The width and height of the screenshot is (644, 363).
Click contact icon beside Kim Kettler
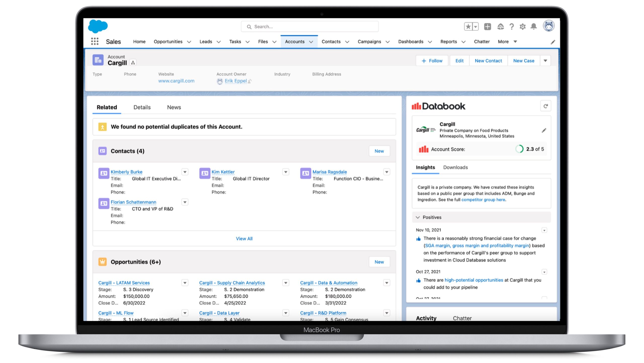205,173
